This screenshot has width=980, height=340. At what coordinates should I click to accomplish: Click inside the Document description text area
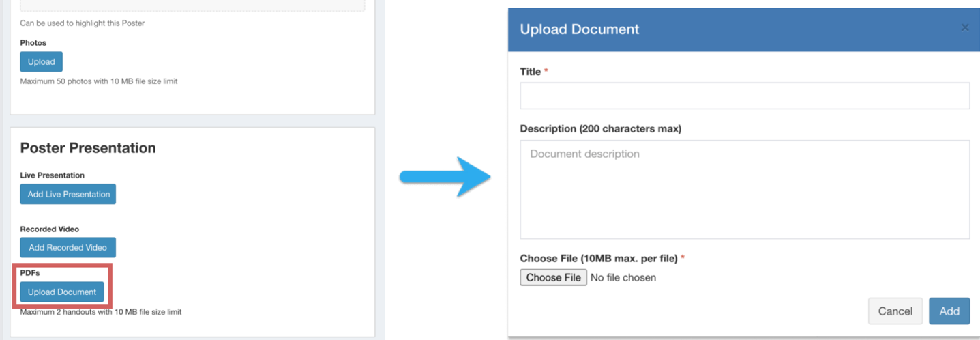click(744, 189)
